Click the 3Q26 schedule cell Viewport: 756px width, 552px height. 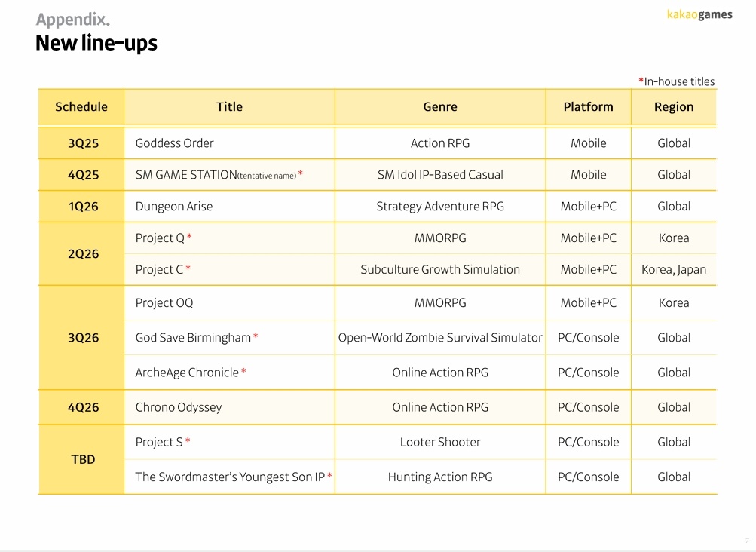click(83, 338)
